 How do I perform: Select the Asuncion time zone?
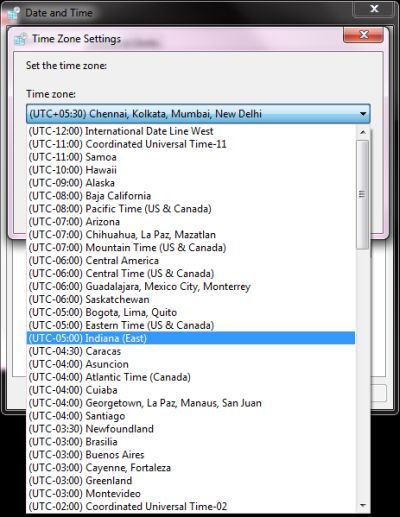(191, 364)
